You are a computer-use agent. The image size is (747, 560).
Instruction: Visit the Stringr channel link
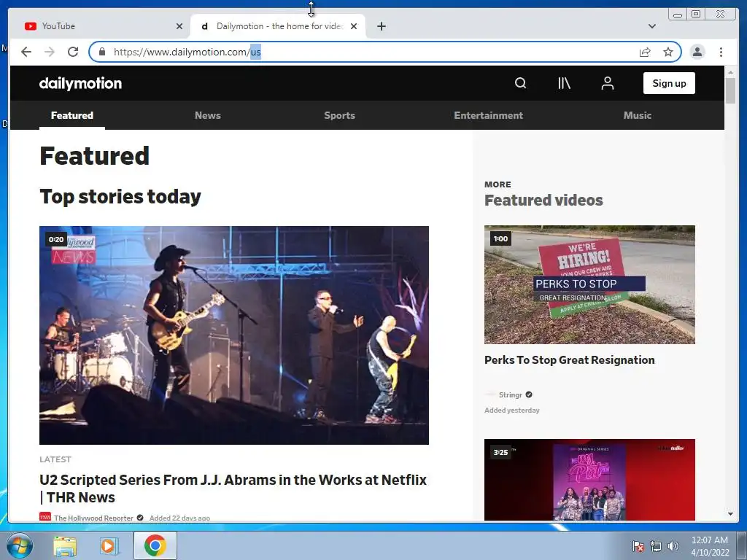(x=510, y=394)
